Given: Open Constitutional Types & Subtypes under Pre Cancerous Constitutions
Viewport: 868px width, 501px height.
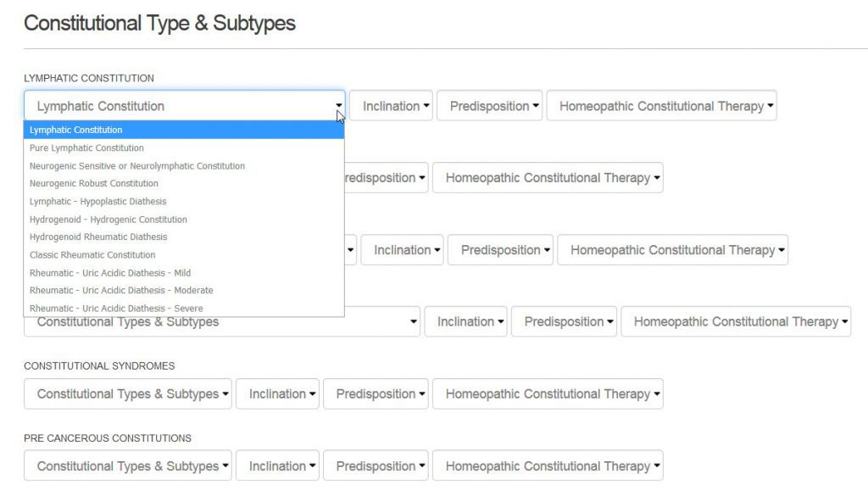Looking at the screenshot, I should point(128,465).
